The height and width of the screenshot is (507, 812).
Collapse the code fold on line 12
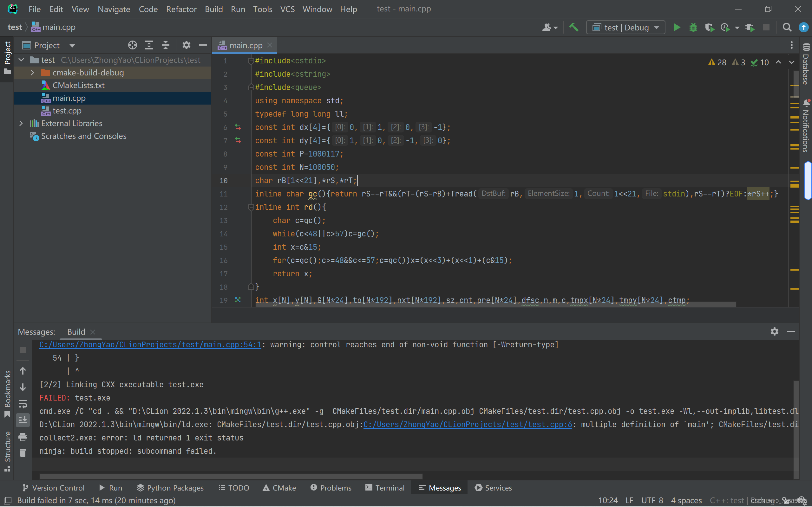tap(251, 207)
